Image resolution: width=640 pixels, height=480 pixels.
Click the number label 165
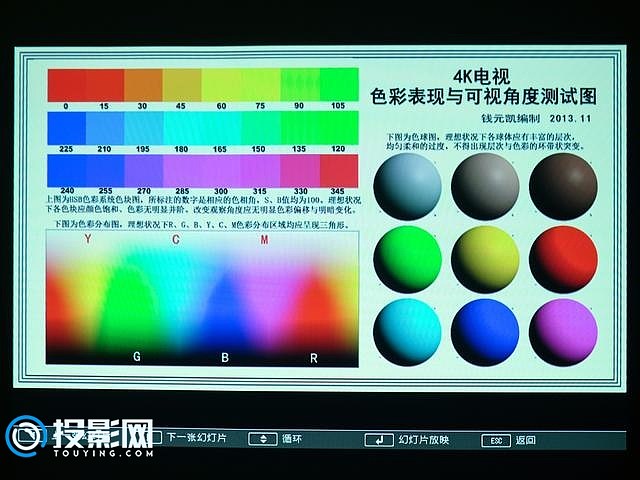220,149
